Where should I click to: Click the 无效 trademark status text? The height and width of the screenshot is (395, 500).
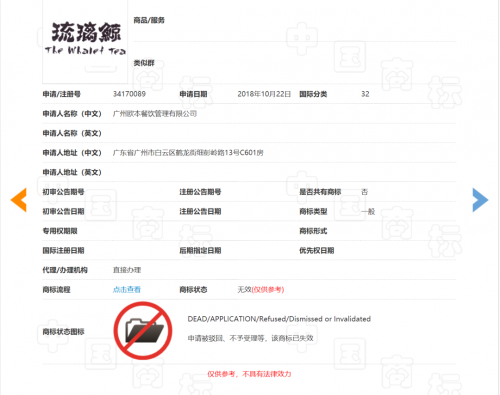pos(244,290)
